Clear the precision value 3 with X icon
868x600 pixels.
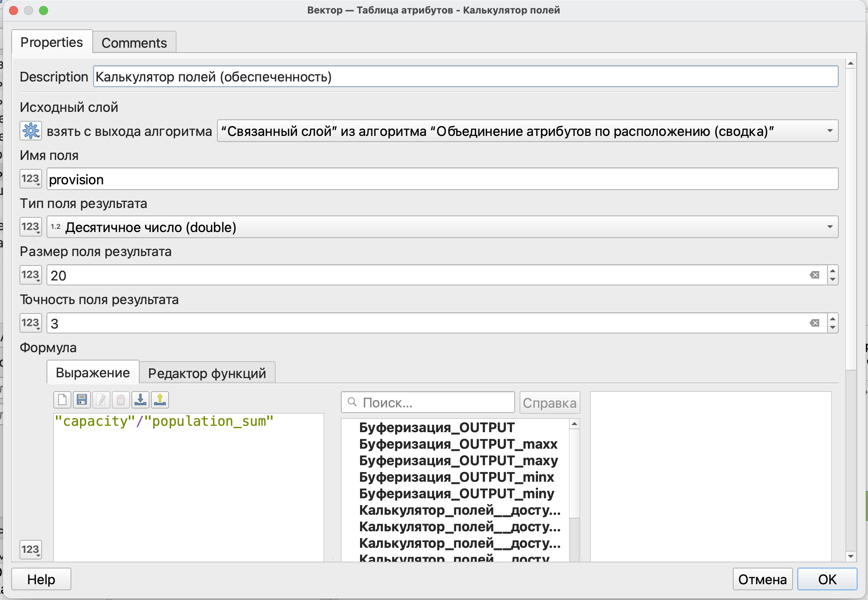814,323
